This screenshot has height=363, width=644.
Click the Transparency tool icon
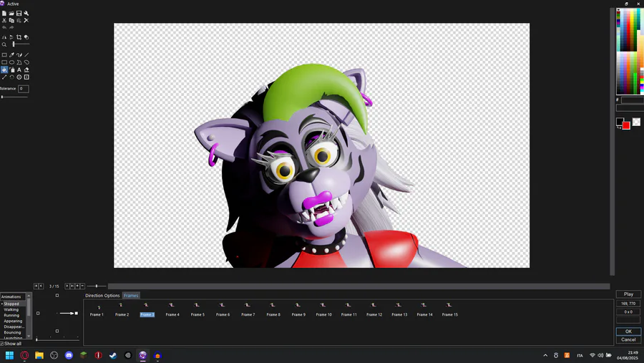[26, 37]
